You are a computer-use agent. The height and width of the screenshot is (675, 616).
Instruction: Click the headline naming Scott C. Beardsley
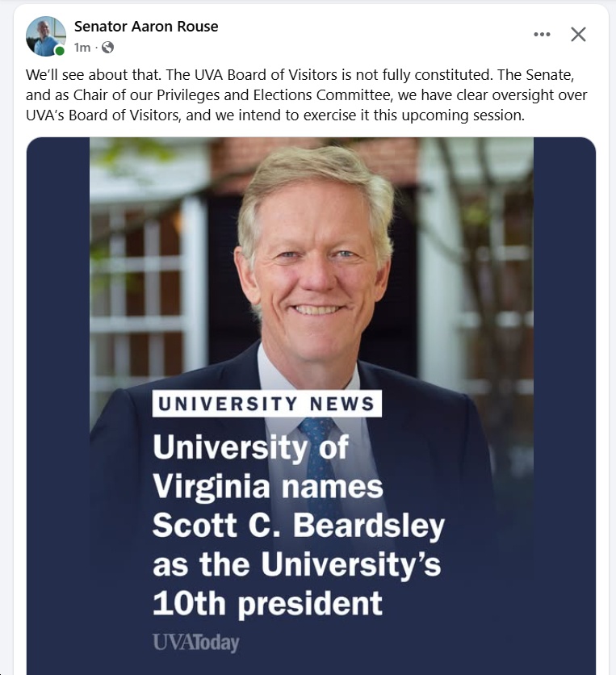click(x=298, y=525)
